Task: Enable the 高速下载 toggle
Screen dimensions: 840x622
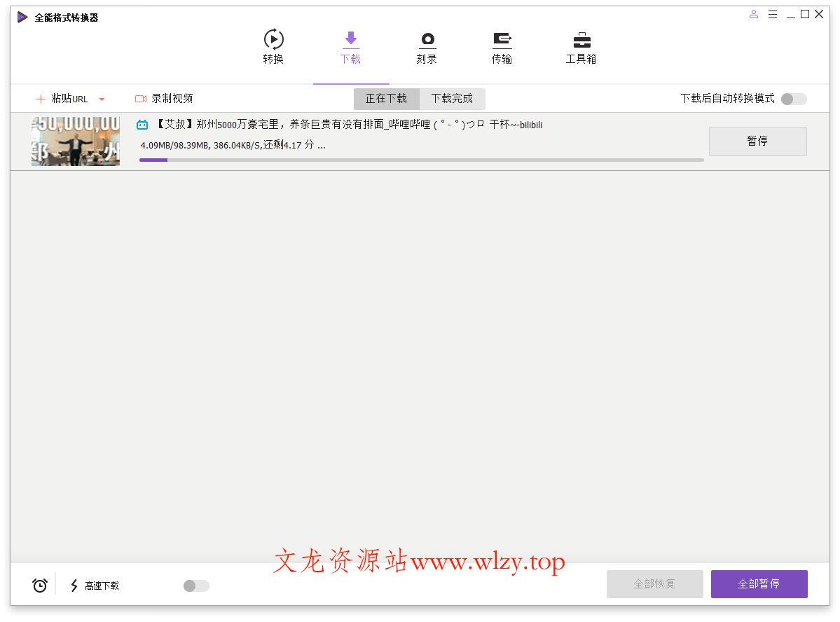Action: (195, 586)
